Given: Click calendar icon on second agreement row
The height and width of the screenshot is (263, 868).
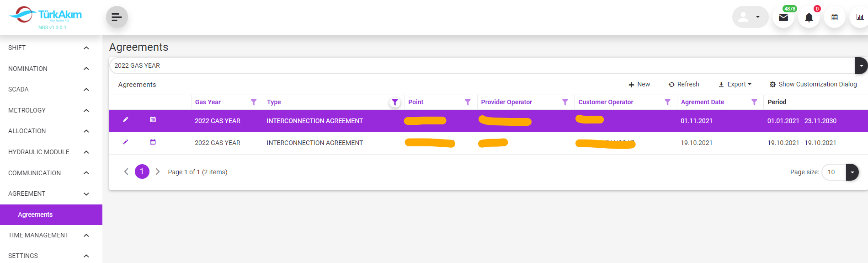Looking at the screenshot, I should click(153, 142).
